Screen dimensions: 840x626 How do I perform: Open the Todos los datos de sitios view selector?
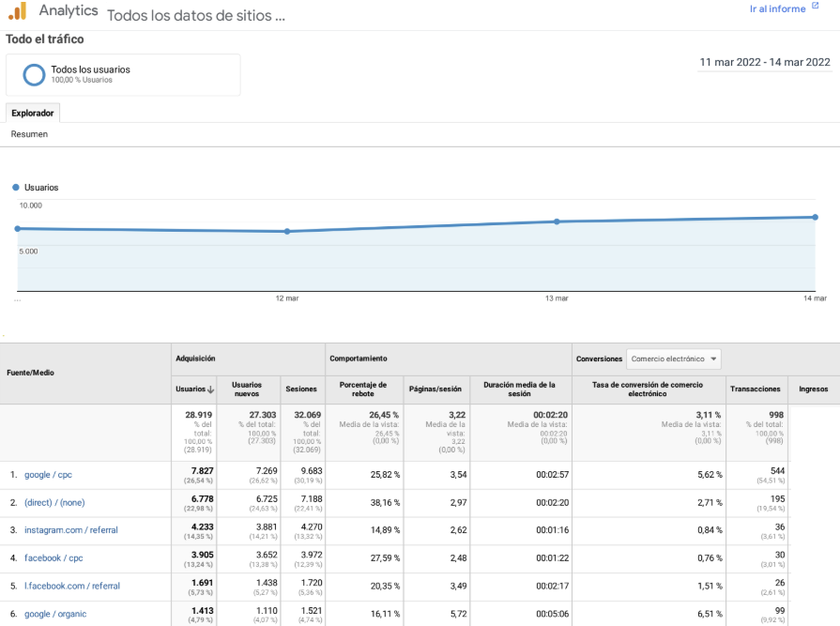(195, 16)
